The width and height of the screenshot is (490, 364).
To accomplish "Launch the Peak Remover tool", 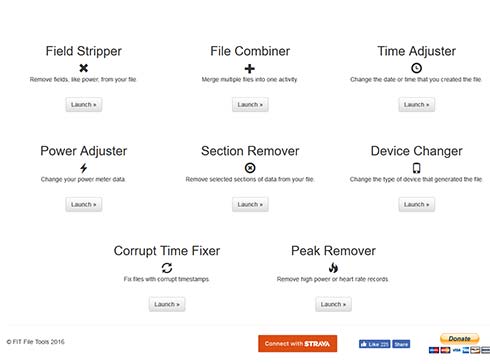I will pos(333,304).
